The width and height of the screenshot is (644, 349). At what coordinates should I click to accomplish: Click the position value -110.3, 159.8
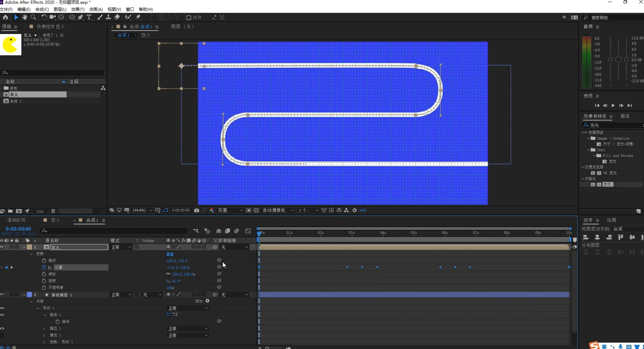coord(178,268)
